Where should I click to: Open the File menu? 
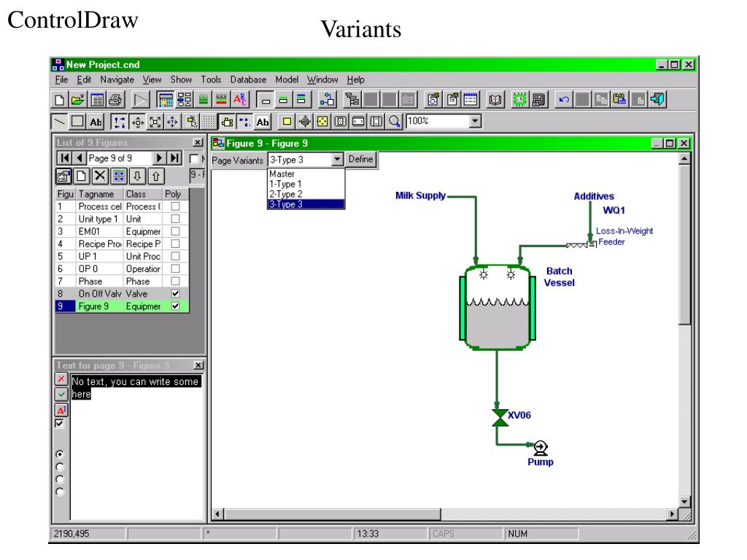click(x=61, y=79)
